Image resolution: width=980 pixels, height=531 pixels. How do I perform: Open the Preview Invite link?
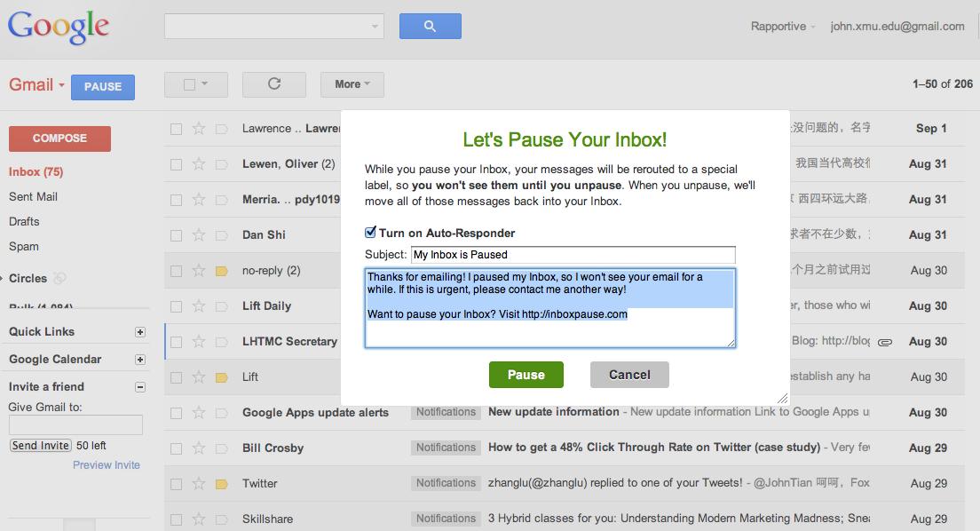click(x=107, y=465)
